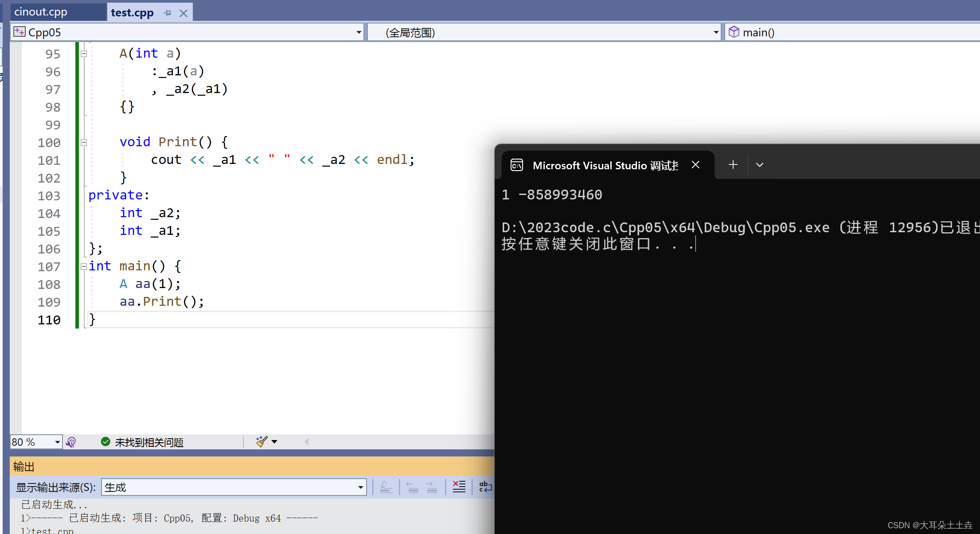Open code cleanup profile dropdown arrow

click(274, 441)
